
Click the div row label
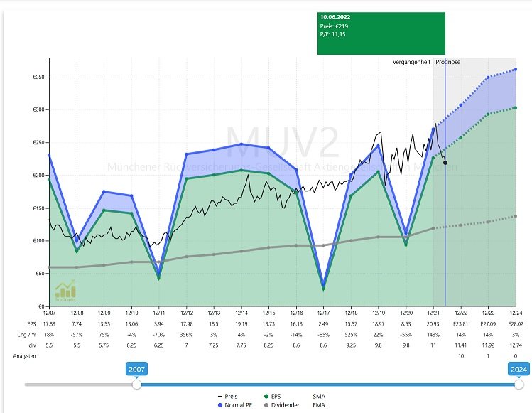point(32,345)
